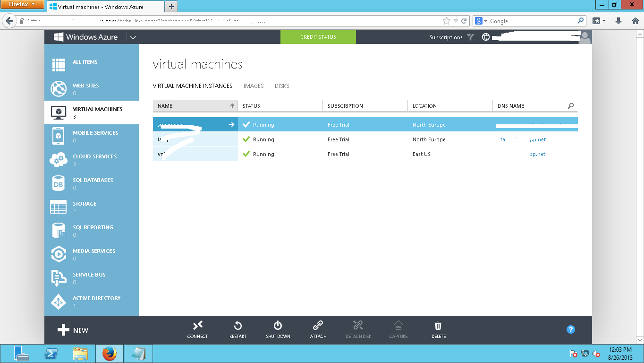Open Firefox downloads arrow
The image size is (644, 363).
[619, 21]
